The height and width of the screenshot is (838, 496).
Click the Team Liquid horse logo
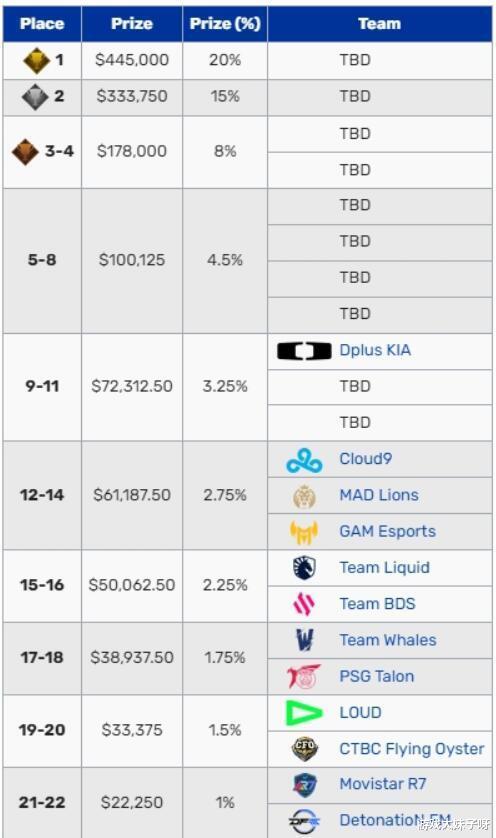(x=304, y=568)
